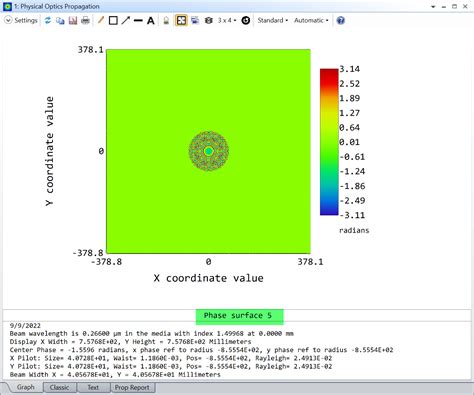Toggle the highlighted zoom-to-fit button
This screenshot has height=395, width=474.
tap(181, 21)
